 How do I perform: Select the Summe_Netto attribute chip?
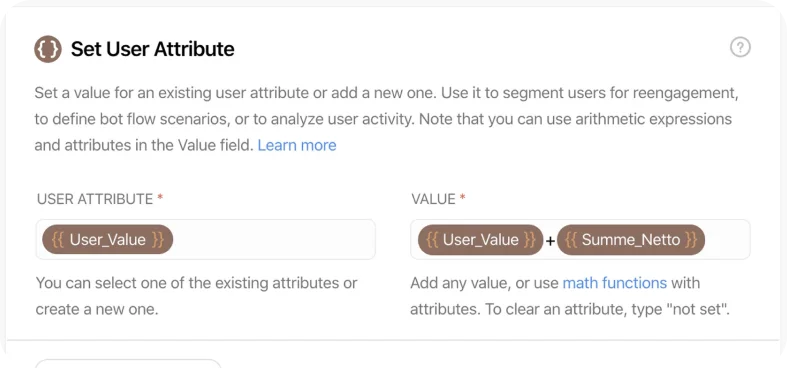pos(631,239)
